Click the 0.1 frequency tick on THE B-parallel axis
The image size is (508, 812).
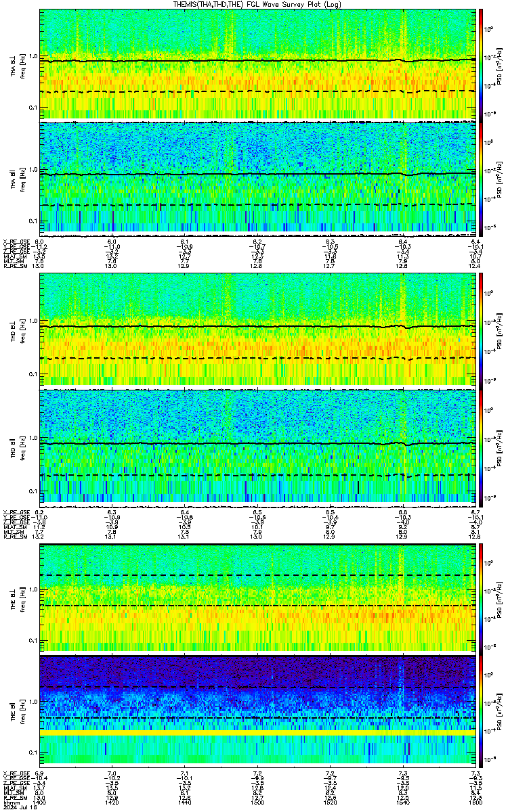(33, 752)
